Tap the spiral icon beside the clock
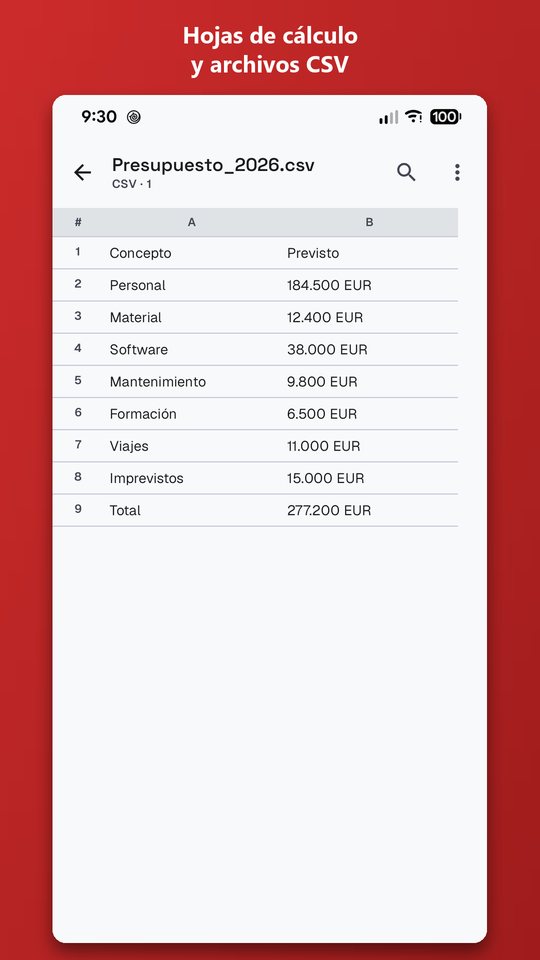Image resolution: width=540 pixels, height=960 pixels. point(133,116)
